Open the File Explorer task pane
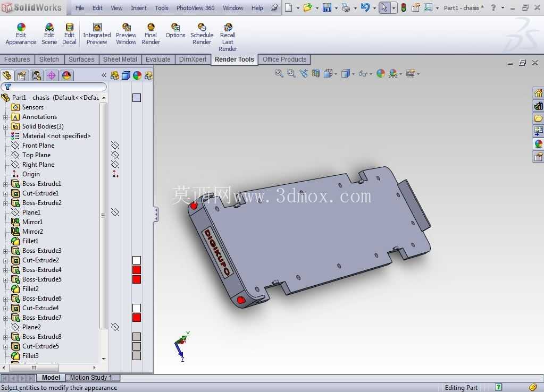This screenshot has width=544, height=392. [538, 118]
